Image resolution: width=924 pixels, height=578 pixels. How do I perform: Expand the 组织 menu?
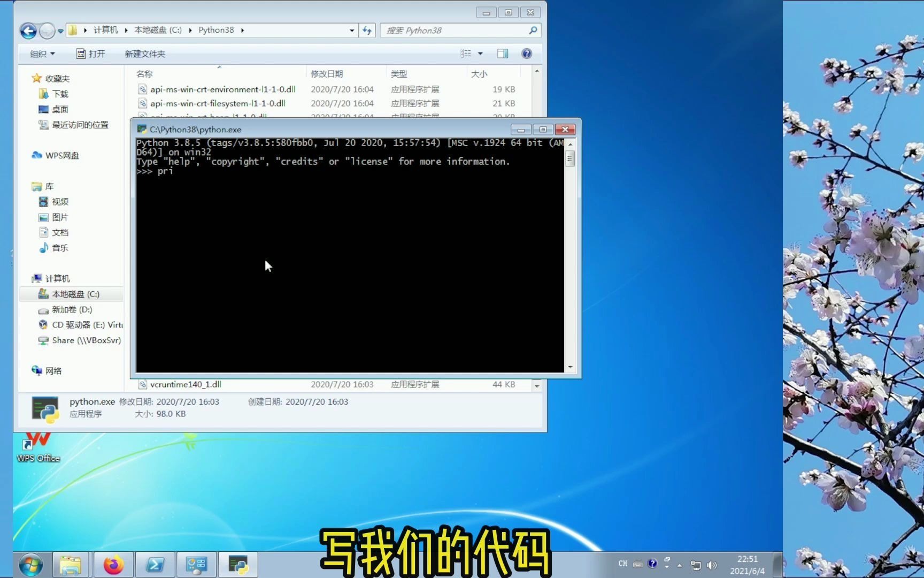(41, 54)
